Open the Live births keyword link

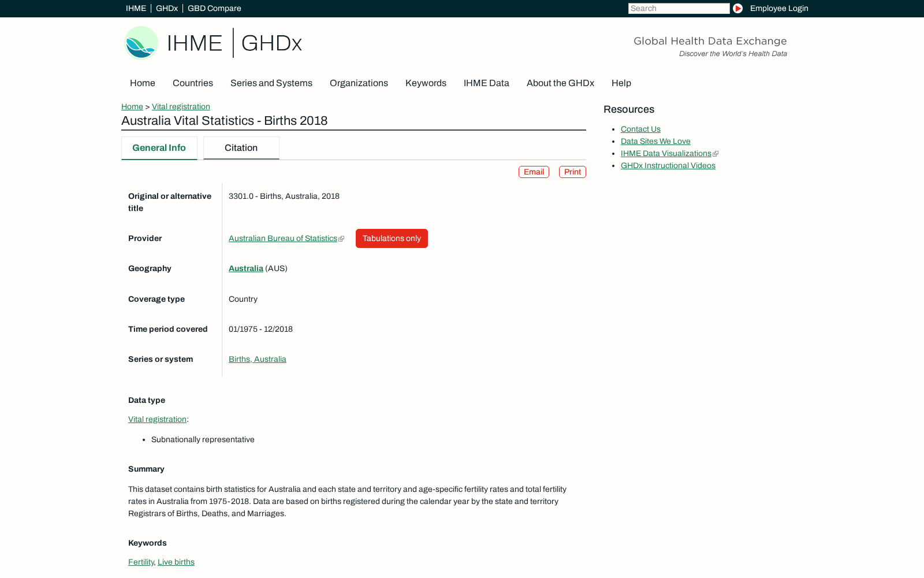point(176,562)
